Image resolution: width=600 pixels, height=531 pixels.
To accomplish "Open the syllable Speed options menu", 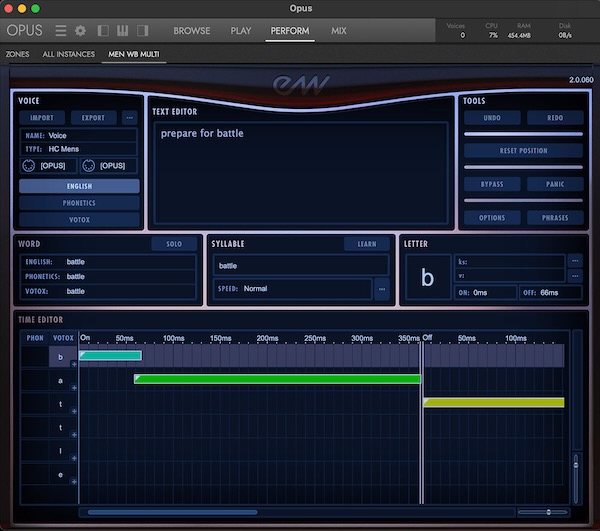I will coord(381,289).
